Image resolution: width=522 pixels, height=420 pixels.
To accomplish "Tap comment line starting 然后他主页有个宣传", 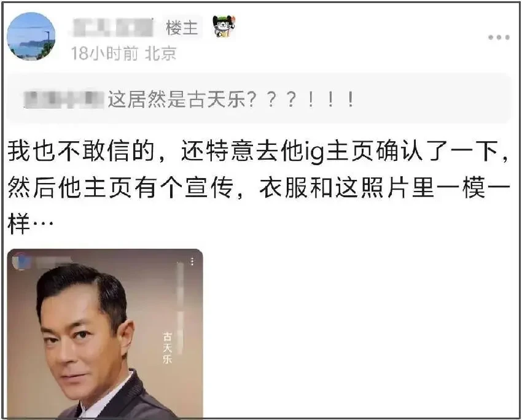I will 259,188.
